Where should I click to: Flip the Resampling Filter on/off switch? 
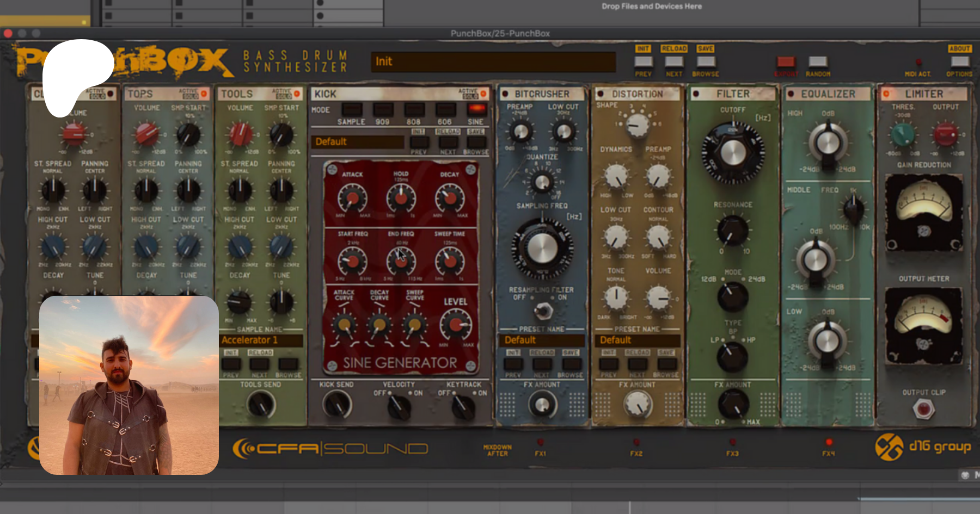[x=542, y=310]
